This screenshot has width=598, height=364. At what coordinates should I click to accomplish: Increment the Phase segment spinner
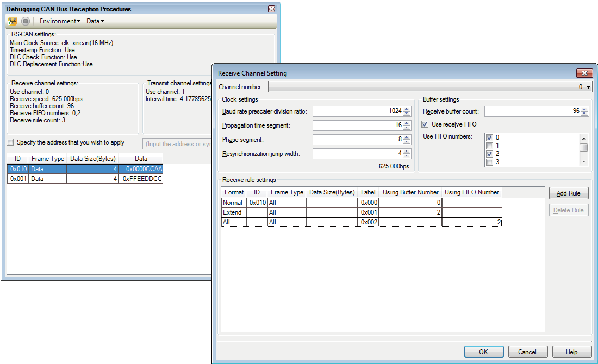(x=407, y=137)
